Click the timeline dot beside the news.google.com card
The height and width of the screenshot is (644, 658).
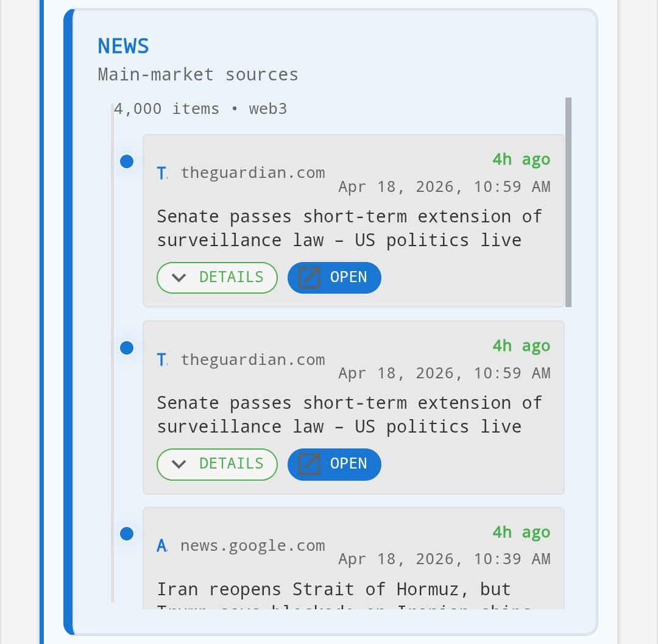127,534
